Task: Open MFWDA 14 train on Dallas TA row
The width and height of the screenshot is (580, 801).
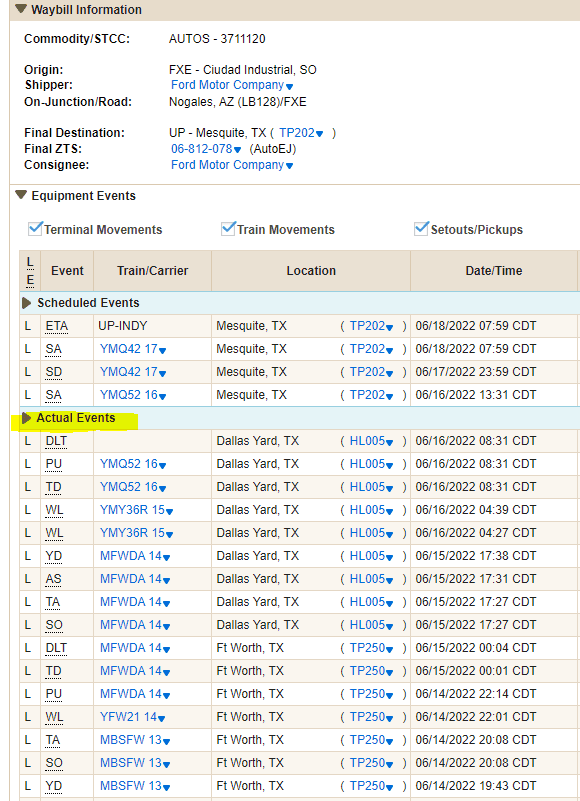Action: coord(135,602)
